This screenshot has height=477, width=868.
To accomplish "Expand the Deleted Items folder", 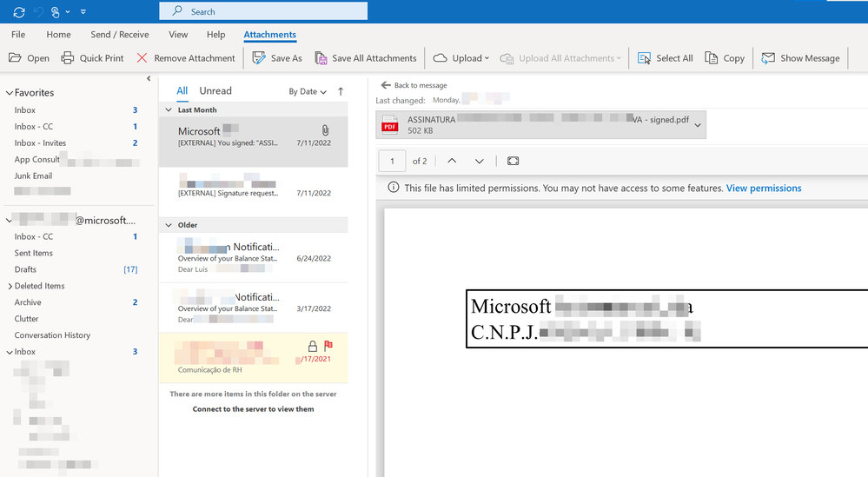I will tap(10, 286).
